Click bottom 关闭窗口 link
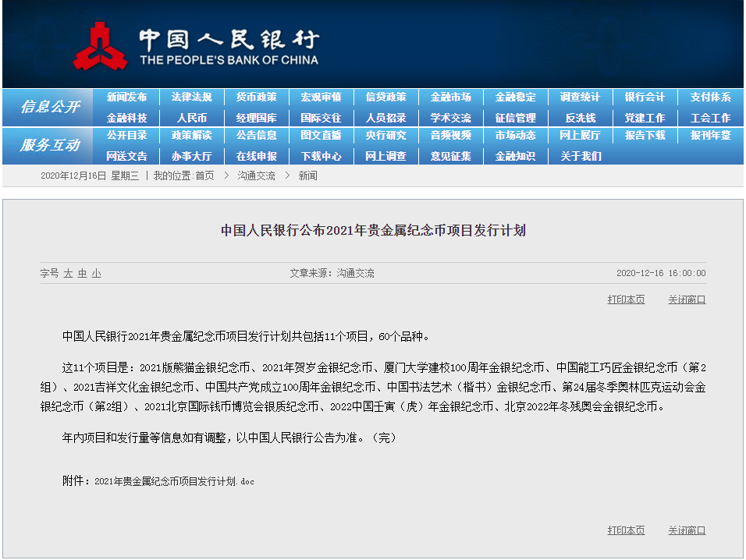Image resolution: width=746 pixels, height=560 pixels. [687, 530]
